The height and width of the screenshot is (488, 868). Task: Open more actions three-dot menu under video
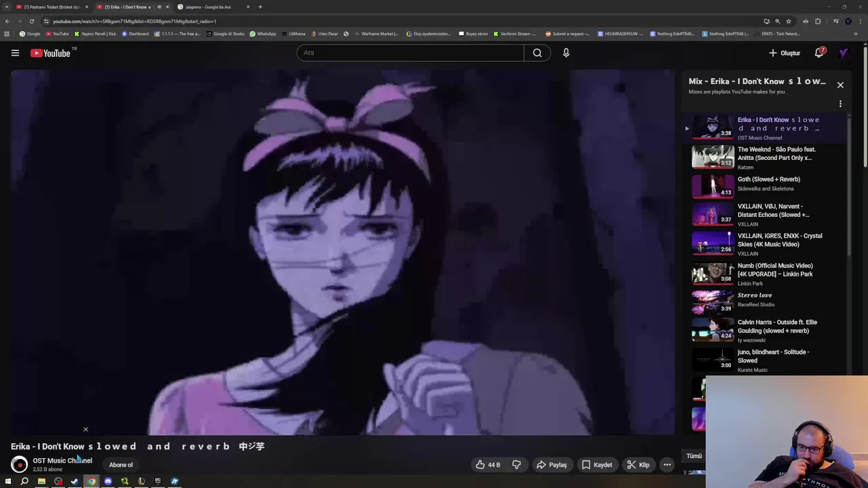tap(667, 465)
